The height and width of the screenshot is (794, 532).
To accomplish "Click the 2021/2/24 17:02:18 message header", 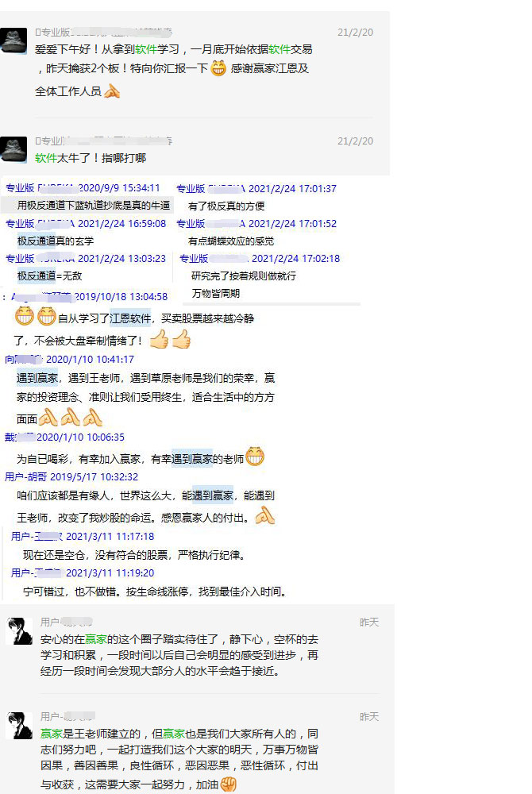I will (260, 258).
